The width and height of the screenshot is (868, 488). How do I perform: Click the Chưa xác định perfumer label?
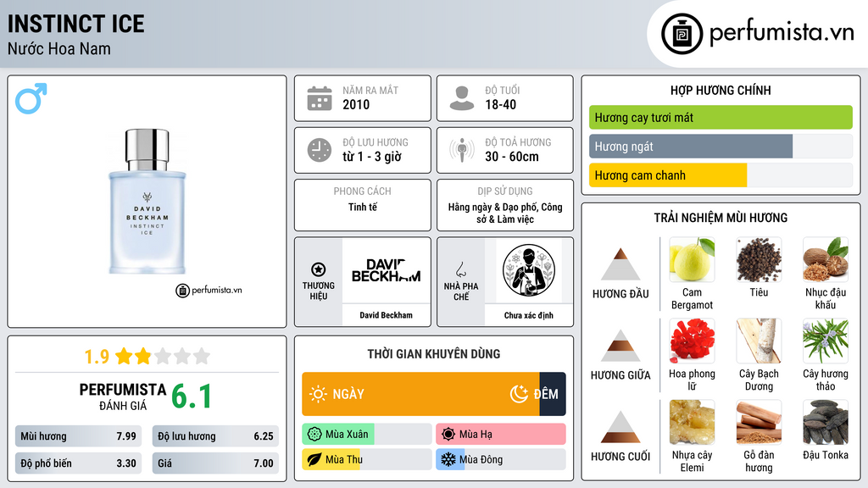(529, 315)
